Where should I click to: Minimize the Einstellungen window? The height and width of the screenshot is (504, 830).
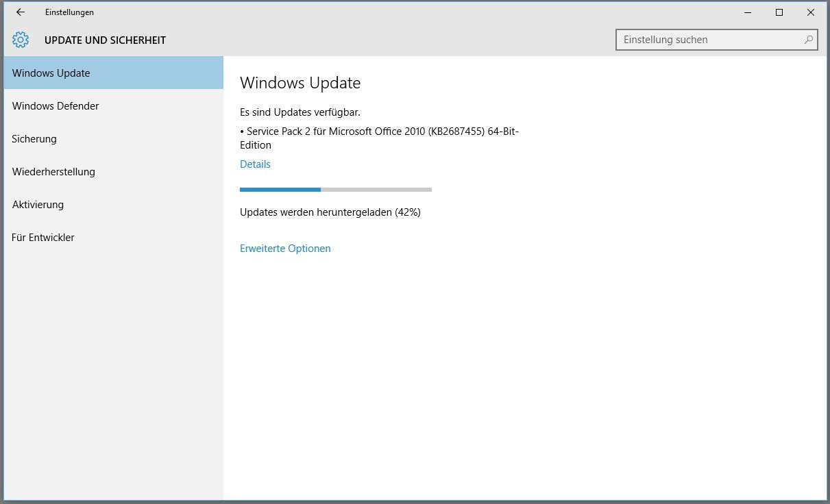click(x=748, y=12)
